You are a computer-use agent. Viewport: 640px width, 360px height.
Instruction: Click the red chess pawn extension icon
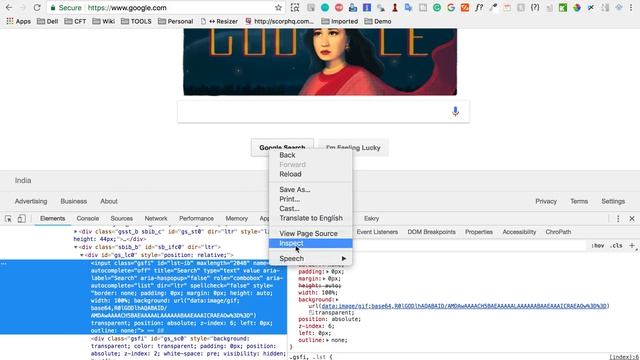(395, 7)
